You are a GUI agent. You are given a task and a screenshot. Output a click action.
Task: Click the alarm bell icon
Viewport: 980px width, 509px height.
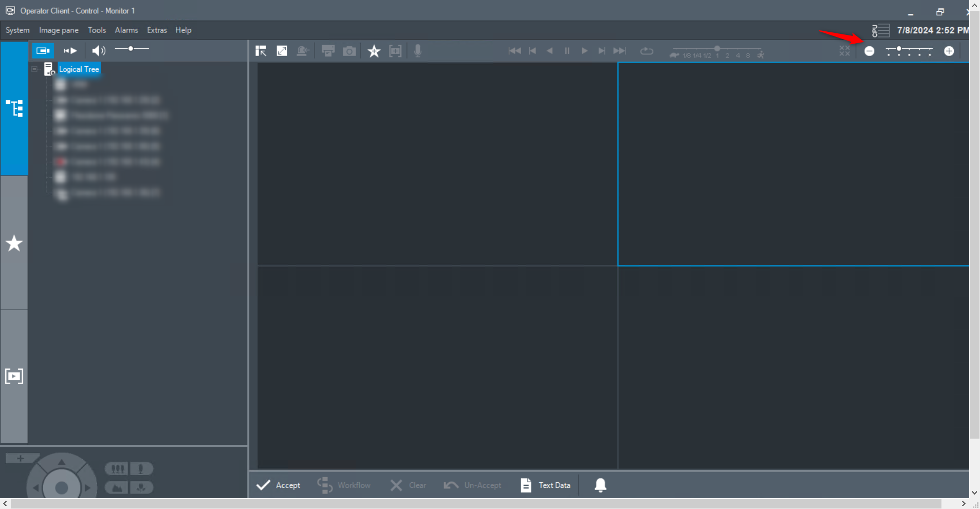pos(600,485)
